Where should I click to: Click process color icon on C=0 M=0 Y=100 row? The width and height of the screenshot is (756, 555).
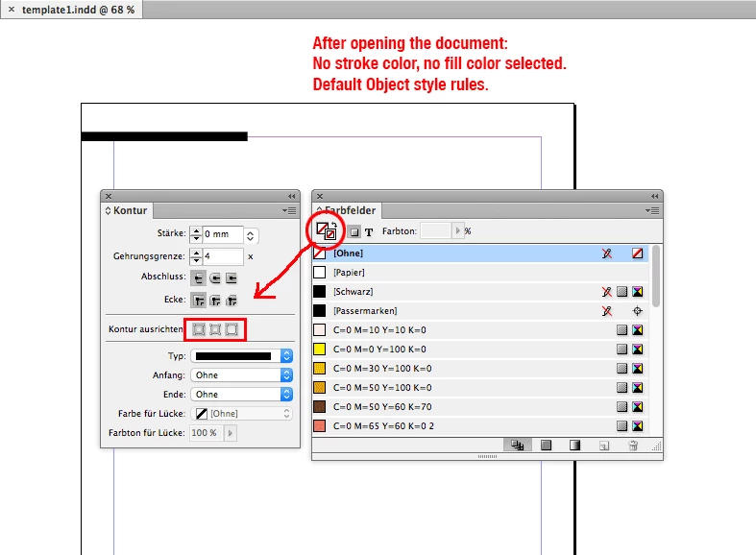click(622, 350)
